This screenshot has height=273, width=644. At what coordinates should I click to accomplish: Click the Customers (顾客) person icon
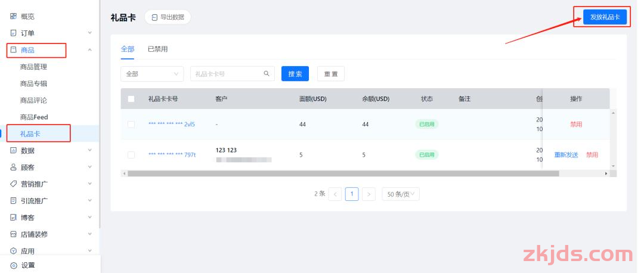(x=13, y=167)
